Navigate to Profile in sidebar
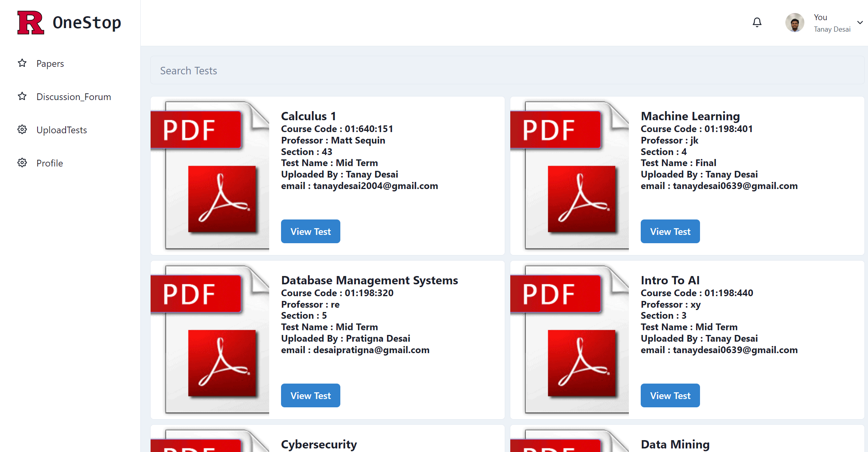This screenshot has width=868, height=452. [x=50, y=163]
